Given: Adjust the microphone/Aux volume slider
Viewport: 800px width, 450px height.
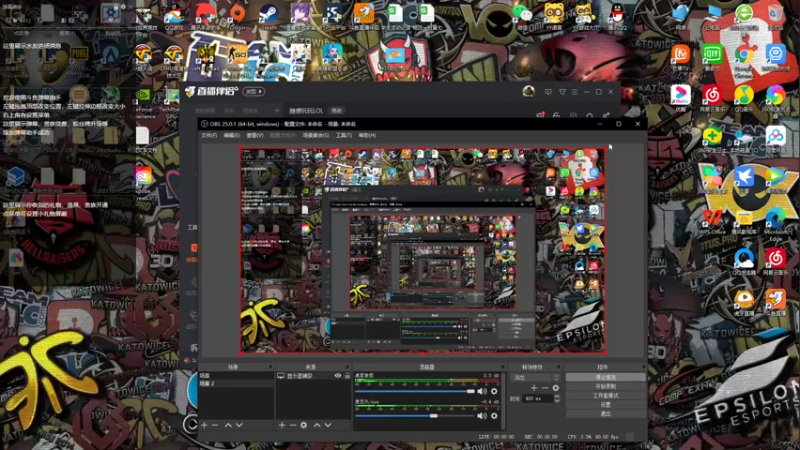Looking at the screenshot, I should click(x=415, y=416).
